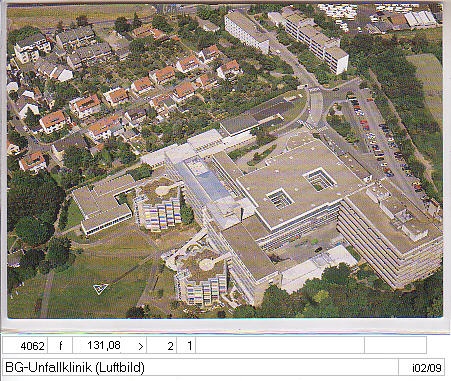451x381 pixels.
Task: Select the cell containing number 2
Action: pos(162,345)
